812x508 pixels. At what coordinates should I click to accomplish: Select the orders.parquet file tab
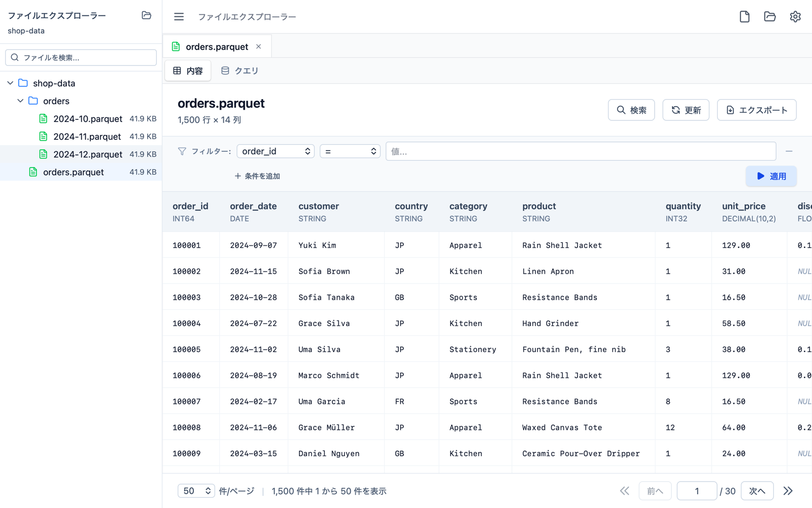point(217,47)
